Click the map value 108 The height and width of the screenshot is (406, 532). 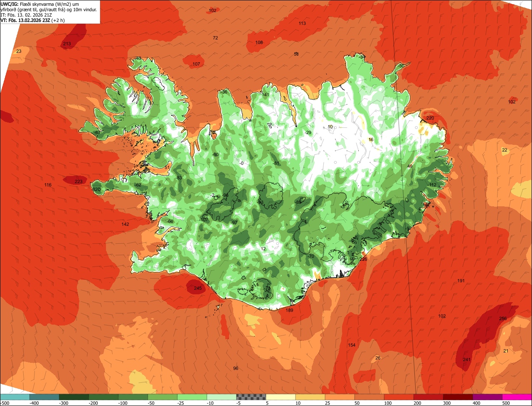[x=259, y=42]
